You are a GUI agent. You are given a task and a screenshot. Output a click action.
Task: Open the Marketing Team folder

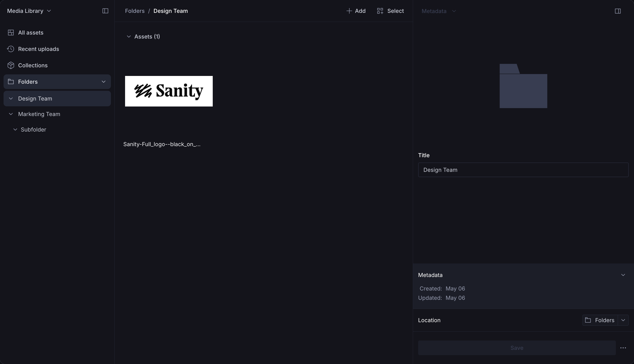pyautogui.click(x=39, y=114)
